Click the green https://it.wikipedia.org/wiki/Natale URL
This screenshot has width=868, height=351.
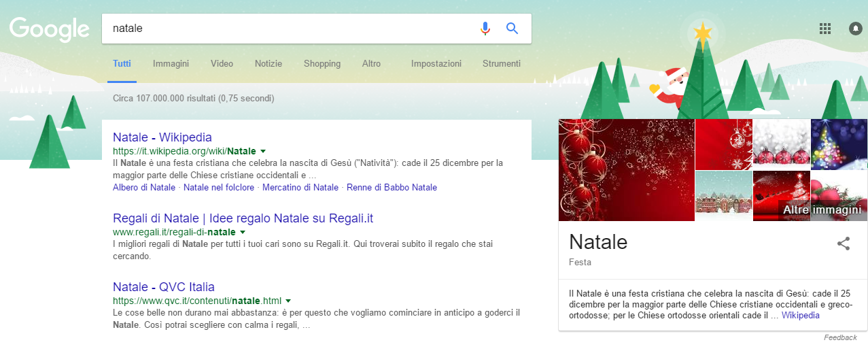[184, 151]
